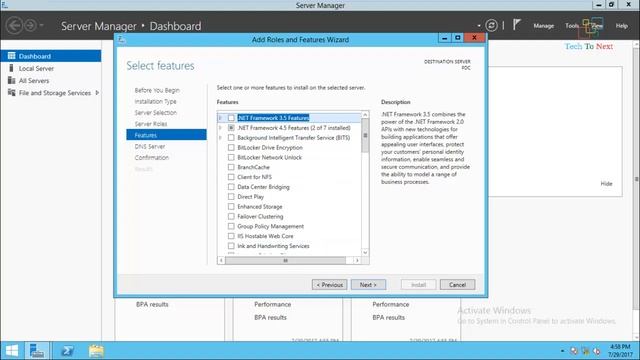Click the Server Manager forward arrow
The height and width of the screenshot is (360, 640).
pos(31,26)
